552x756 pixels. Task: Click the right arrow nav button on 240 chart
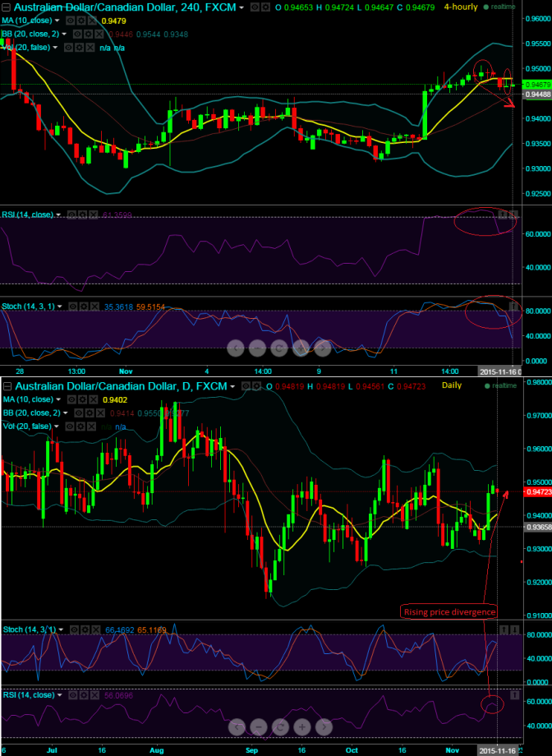323,348
